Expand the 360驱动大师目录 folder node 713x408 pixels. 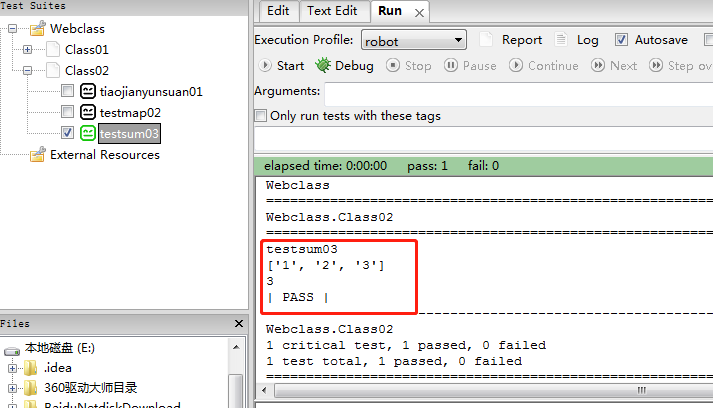pyautogui.click(x=12, y=388)
